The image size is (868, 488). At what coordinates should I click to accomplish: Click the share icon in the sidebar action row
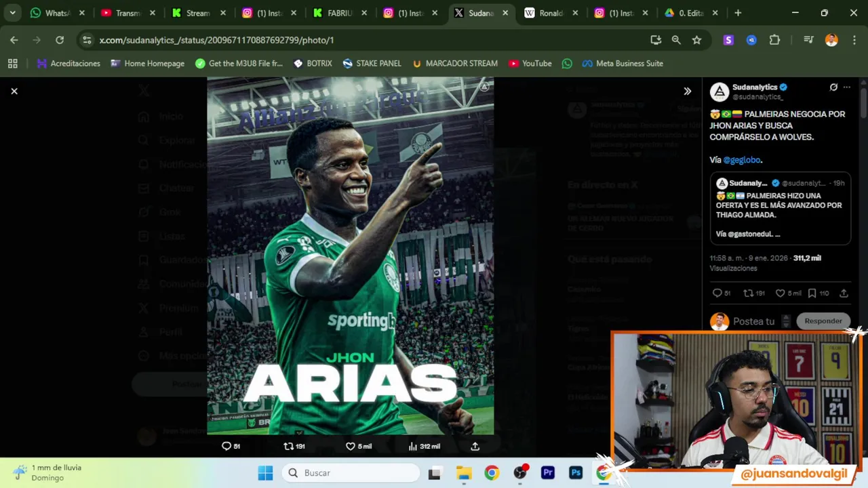click(x=844, y=293)
